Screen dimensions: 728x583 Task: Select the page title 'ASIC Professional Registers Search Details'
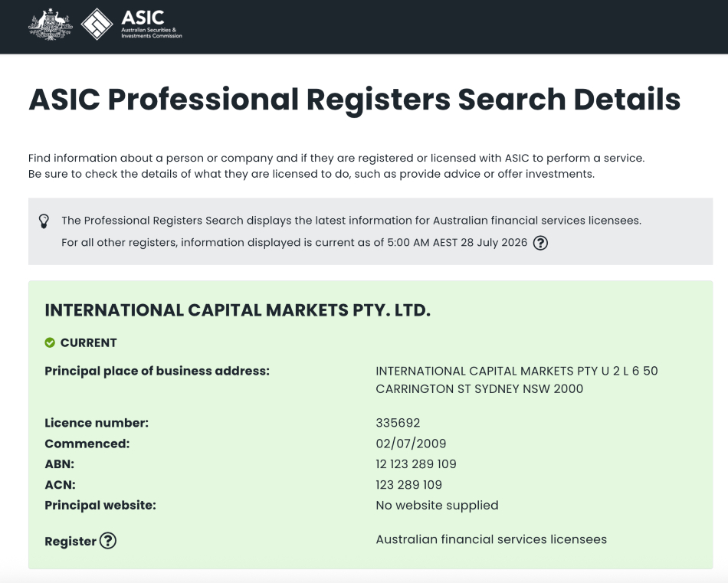click(354, 100)
